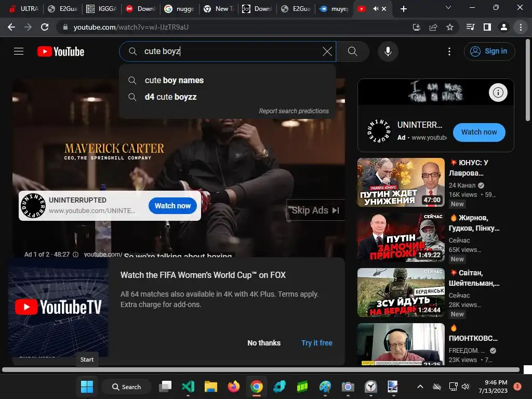Viewport: 532px width, 399px height.
Task: Open volume control in system tray
Action: [465, 387]
